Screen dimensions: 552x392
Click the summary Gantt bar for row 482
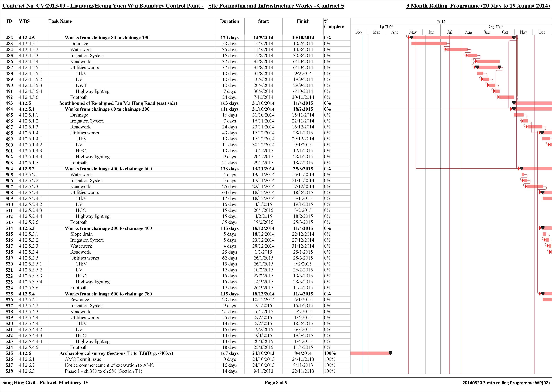[462, 38]
